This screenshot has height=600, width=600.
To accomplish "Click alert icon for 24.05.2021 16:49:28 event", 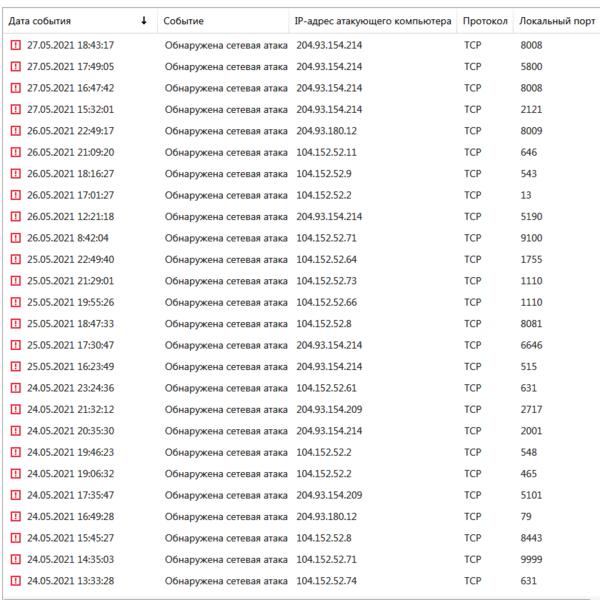I will [x=15, y=517].
